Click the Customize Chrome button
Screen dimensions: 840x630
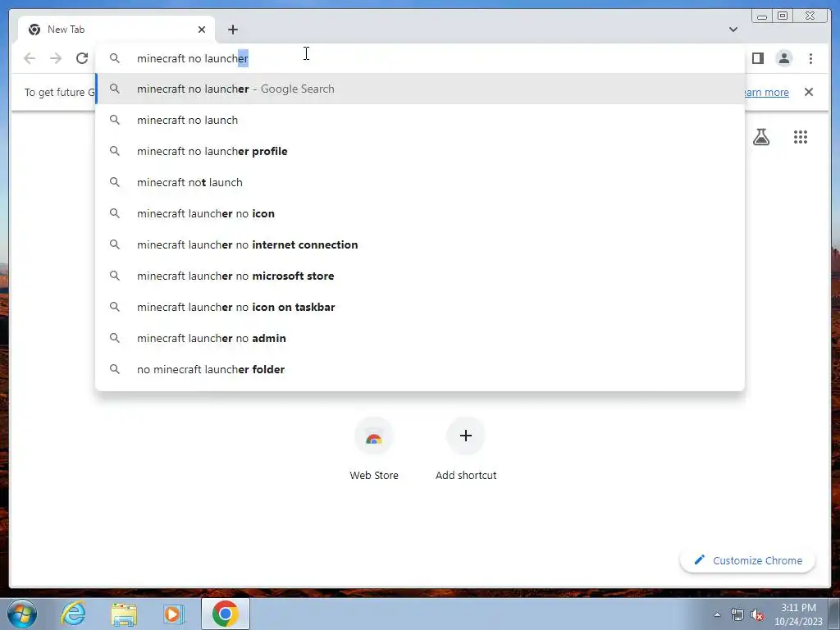pos(747,560)
